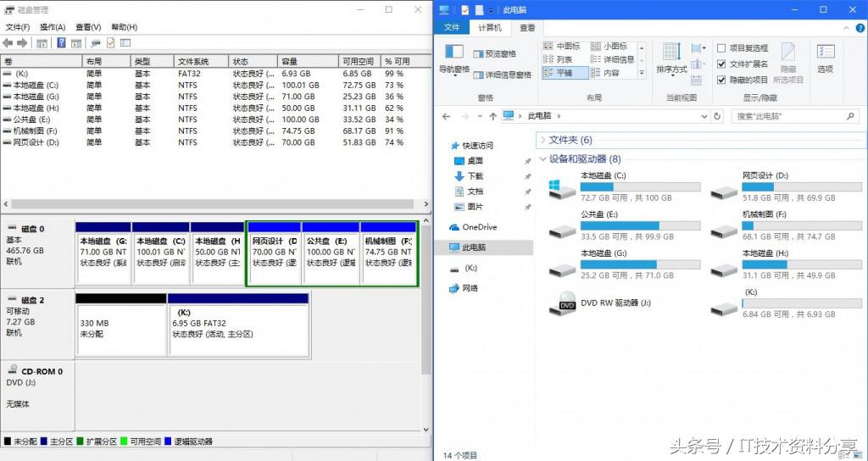Click the search This PC input field

coord(795,116)
